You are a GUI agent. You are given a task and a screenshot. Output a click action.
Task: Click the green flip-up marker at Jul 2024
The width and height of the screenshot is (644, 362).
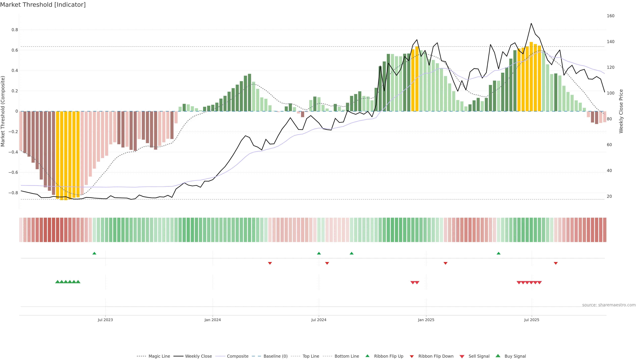[x=319, y=253]
